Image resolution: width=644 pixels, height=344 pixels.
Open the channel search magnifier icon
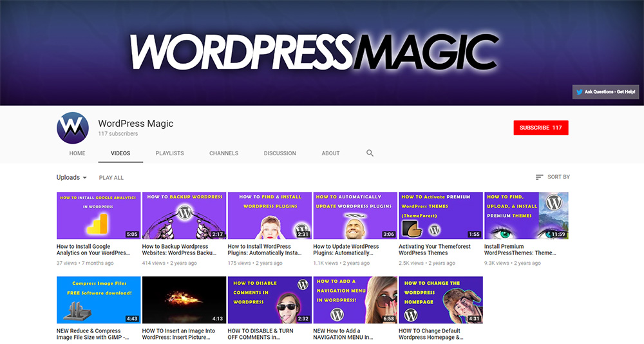coord(370,153)
